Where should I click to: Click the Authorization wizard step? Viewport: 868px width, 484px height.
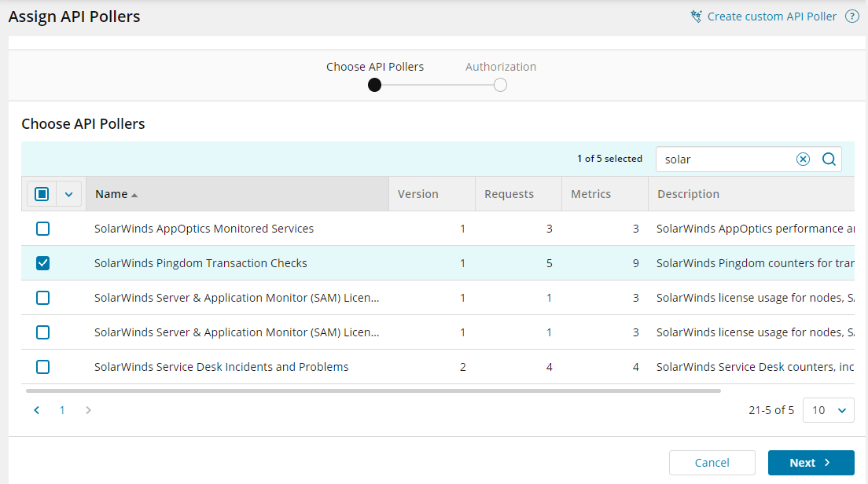[x=500, y=85]
